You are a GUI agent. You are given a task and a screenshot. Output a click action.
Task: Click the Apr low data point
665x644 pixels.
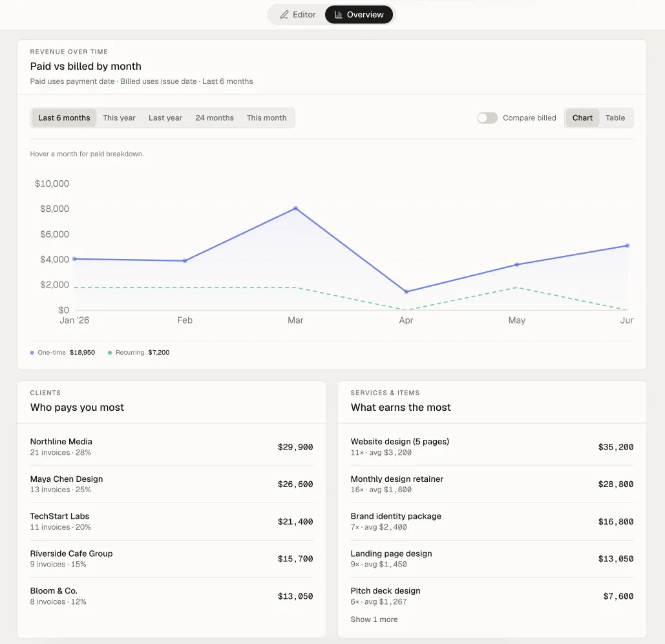point(406,292)
